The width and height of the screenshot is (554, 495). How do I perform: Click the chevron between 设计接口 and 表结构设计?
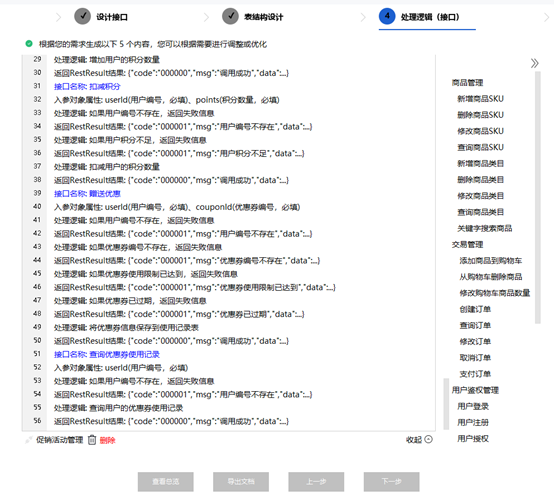coord(206,17)
